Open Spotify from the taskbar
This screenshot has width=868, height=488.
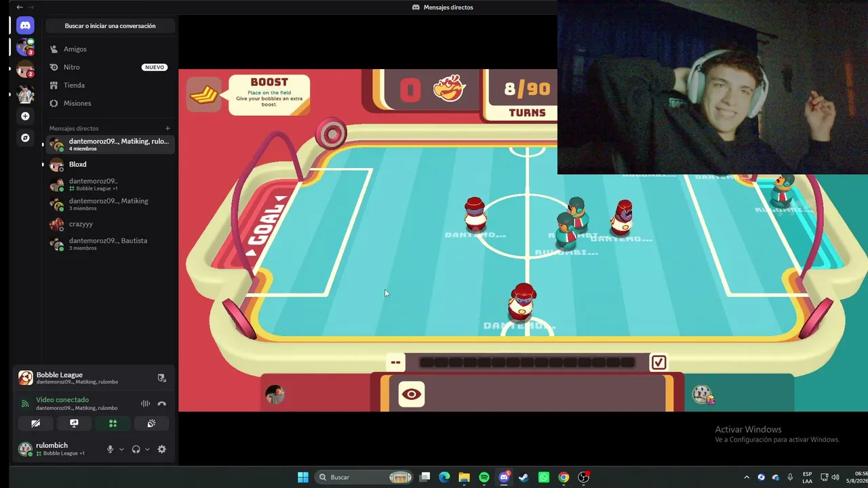point(484,477)
